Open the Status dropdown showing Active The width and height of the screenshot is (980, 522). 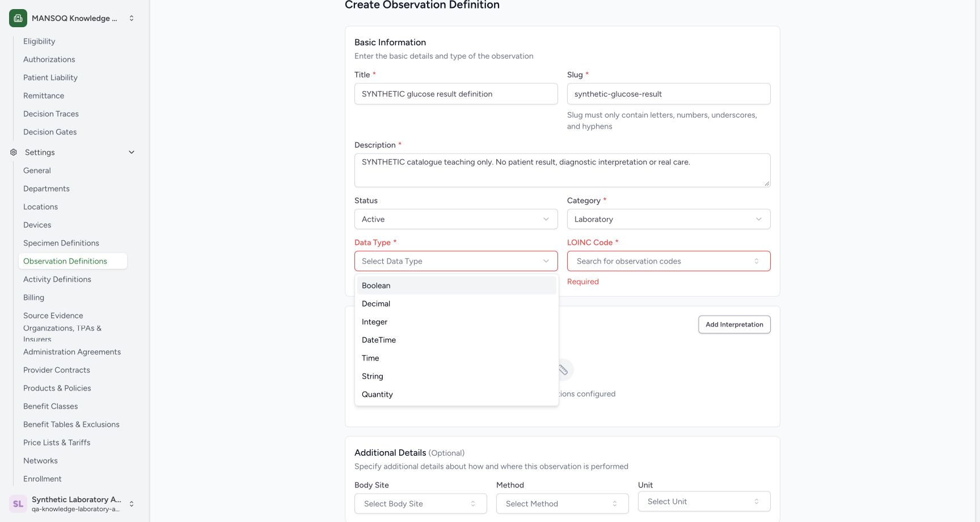(456, 219)
